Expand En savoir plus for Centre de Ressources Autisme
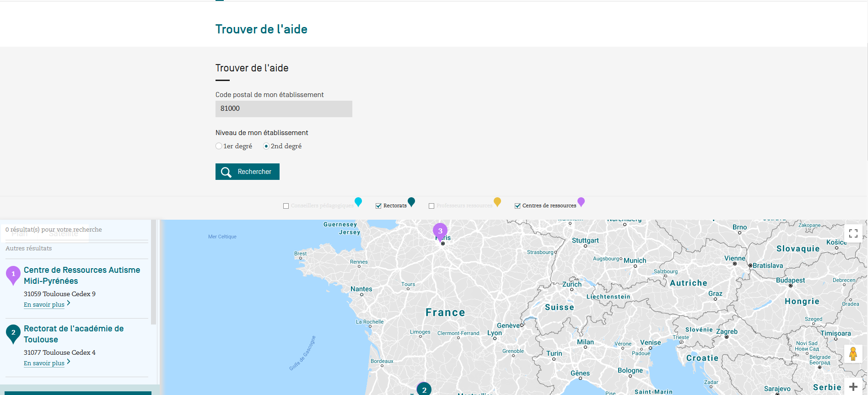This screenshot has width=868, height=395. [44, 304]
